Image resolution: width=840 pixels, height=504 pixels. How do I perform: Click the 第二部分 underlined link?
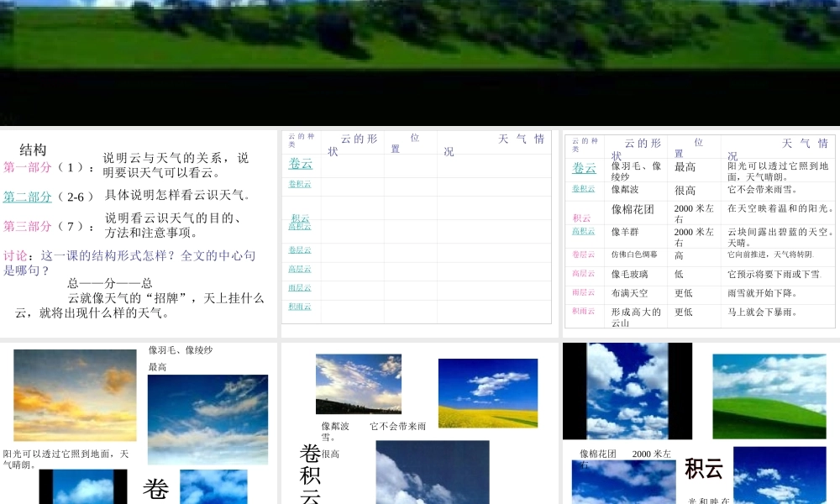[28, 197]
